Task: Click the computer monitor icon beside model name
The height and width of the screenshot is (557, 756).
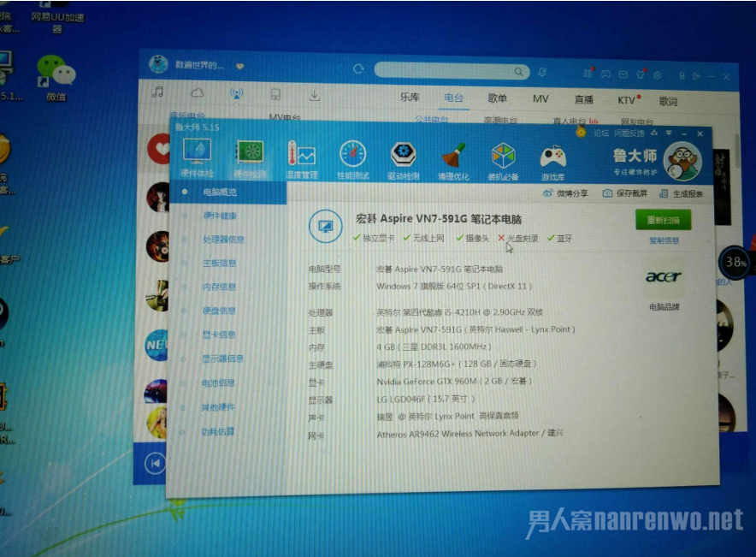Action: click(x=326, y=227)
